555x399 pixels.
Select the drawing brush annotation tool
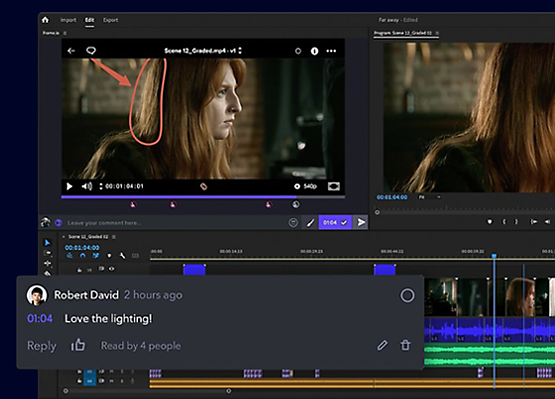click(310, 223)
